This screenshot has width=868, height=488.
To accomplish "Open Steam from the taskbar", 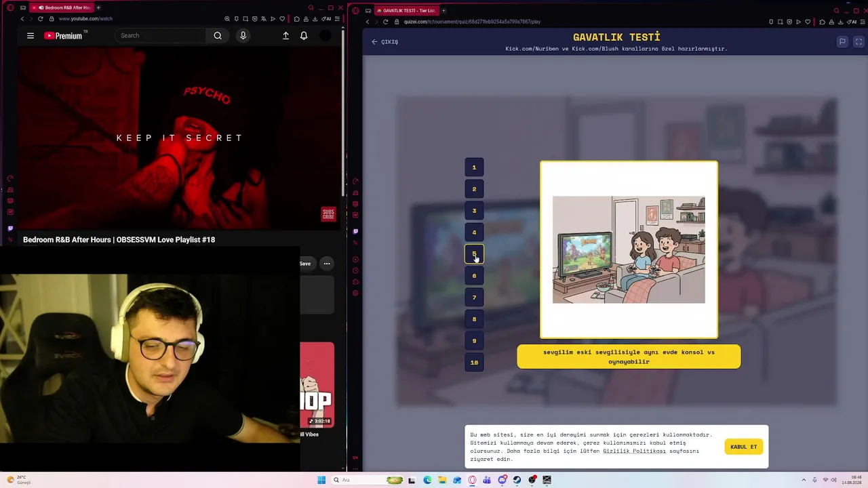I will 517,481.
